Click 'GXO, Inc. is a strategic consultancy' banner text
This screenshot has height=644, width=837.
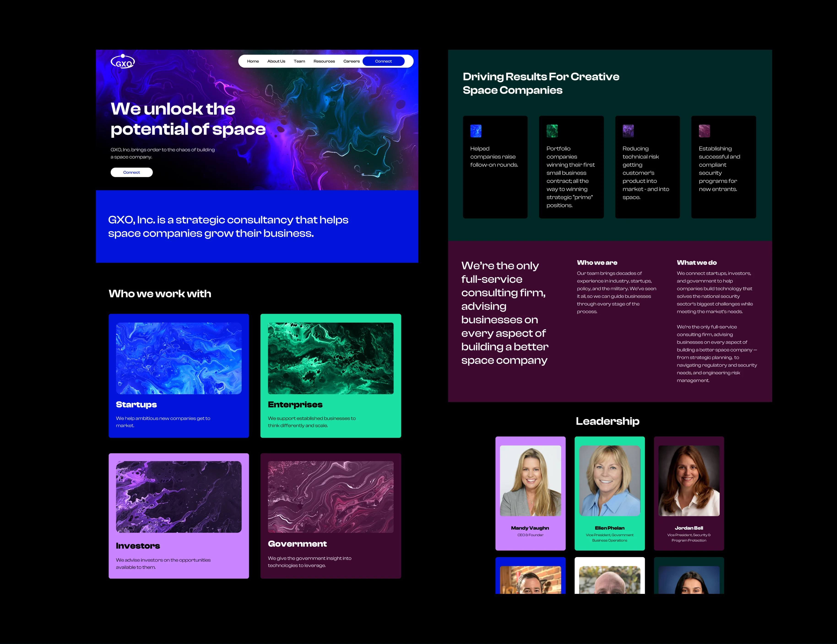click(x=228, y=227)
